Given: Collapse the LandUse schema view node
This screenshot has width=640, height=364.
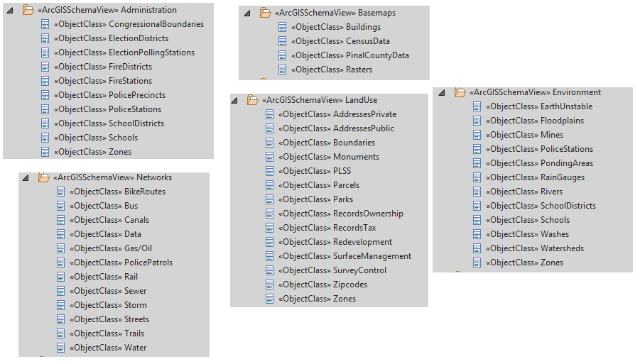Looking at the screenshot, I should (x=234, y=101).
